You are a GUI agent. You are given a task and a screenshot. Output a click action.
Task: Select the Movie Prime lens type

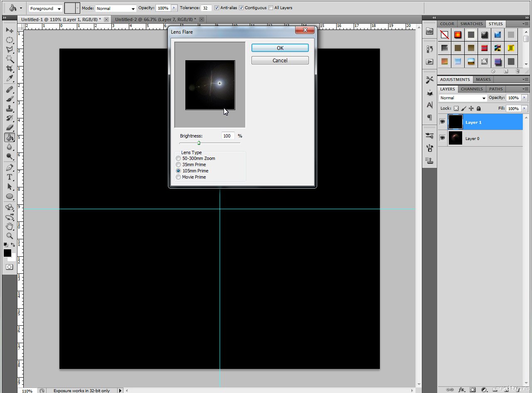click(x=179, y=177)
